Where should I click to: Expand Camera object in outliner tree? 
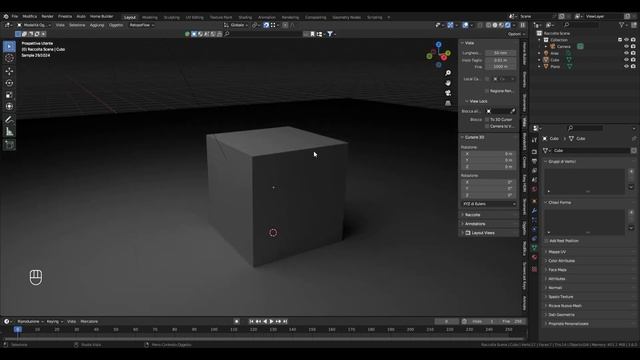546,47
